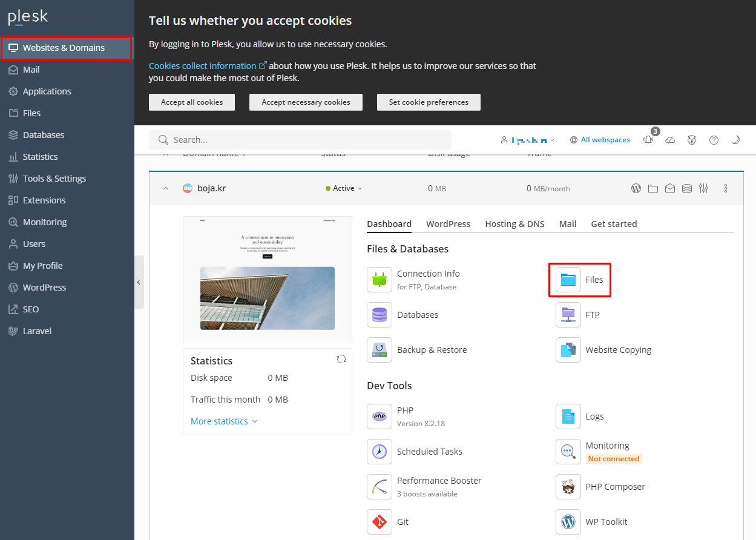Click mail icon in boja.kr row

pos(670,188)
